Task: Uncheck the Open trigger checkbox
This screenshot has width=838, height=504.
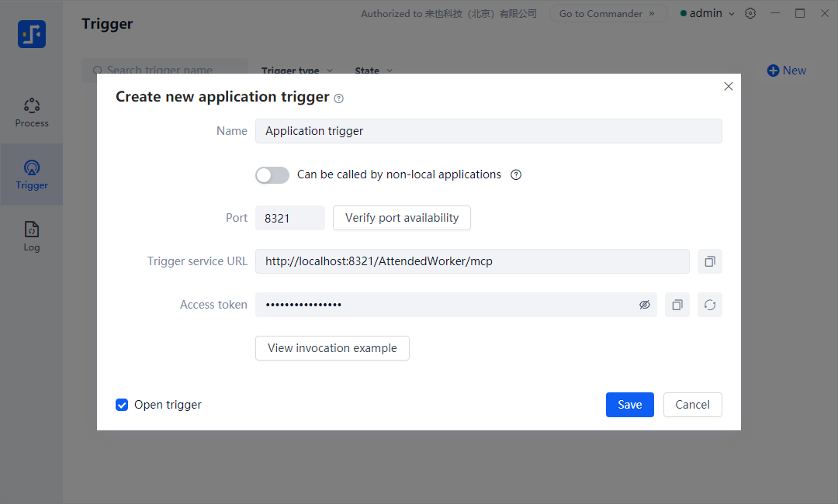Action: pyautogui.click(x=122, y=405)
